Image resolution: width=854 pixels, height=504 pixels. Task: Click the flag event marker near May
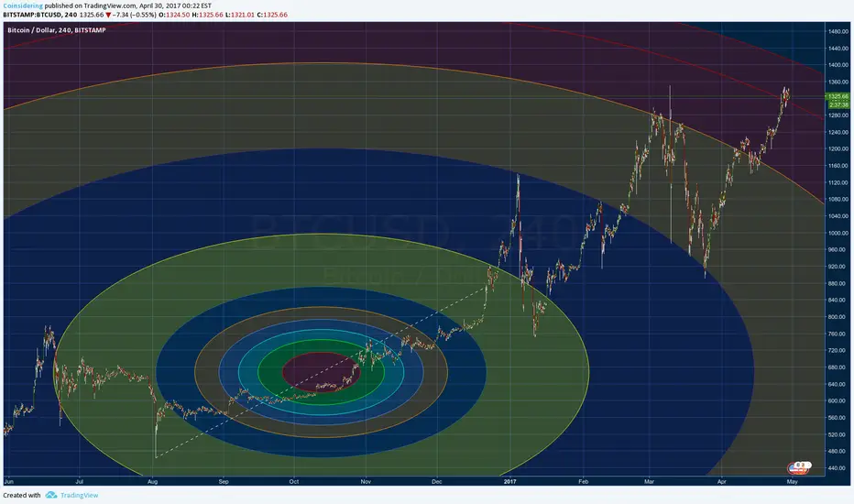798,468
